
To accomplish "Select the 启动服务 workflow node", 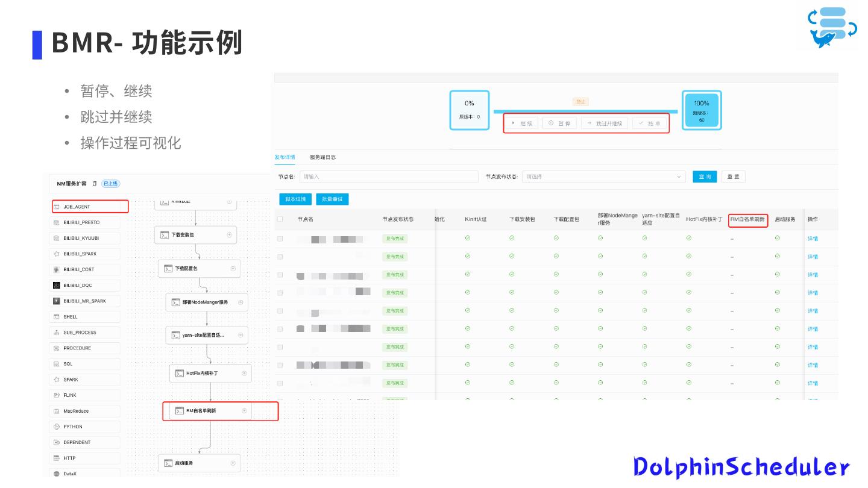I will pyautogui.click(x=200, y=463).
